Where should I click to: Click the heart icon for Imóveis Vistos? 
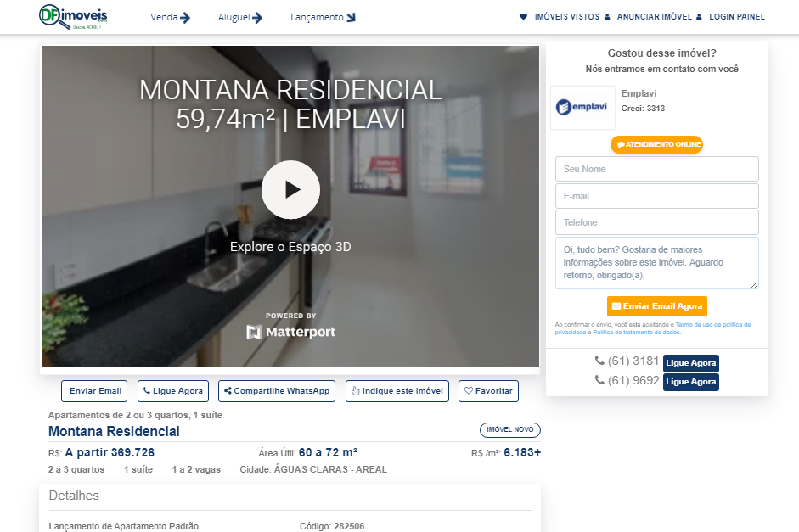point(523,17)
